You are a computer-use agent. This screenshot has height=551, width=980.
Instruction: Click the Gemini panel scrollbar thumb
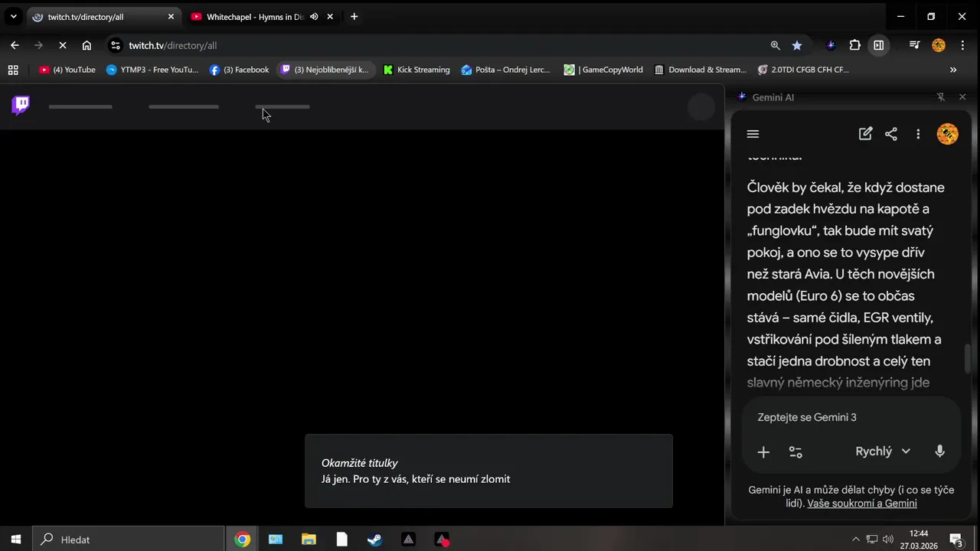pyautogui.click(x=968, y=358)
